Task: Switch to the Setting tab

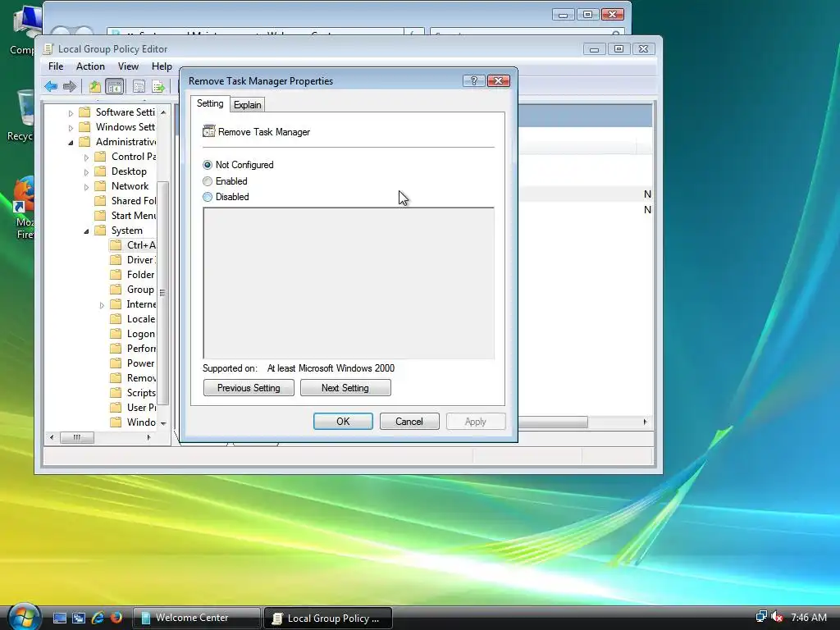Action: point(210,103)
